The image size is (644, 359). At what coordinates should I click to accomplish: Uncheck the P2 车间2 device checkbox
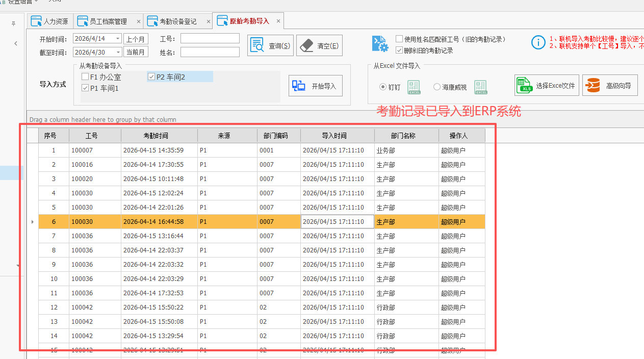[x=151, y=76]
